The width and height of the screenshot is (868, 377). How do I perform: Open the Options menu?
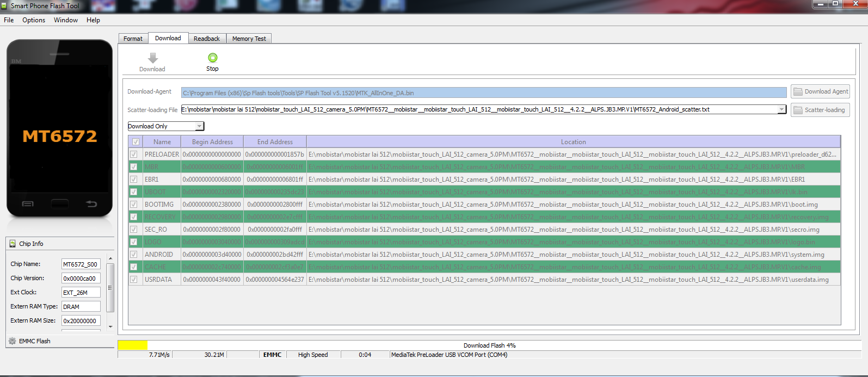point(34,20)
